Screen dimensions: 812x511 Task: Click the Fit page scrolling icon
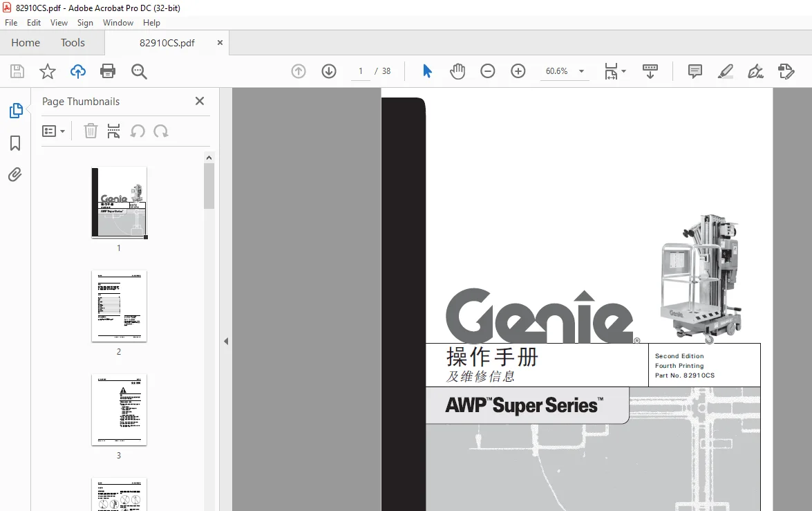click(x=611, y=71)
